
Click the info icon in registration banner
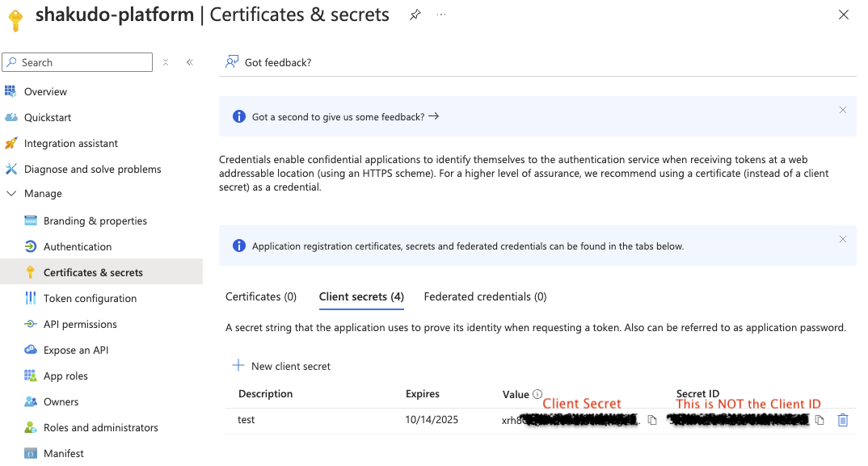pos(239,246)
